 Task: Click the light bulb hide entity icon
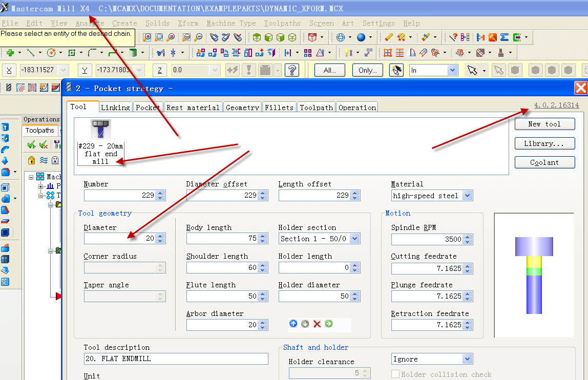coord(348,53)
